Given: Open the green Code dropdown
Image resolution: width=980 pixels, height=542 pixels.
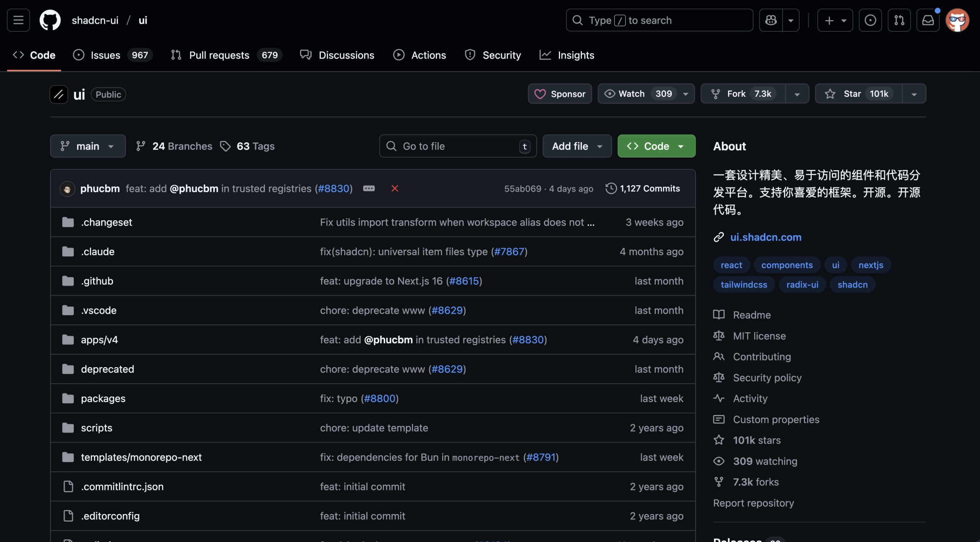Looking at the screenshot, I should 656,146.
